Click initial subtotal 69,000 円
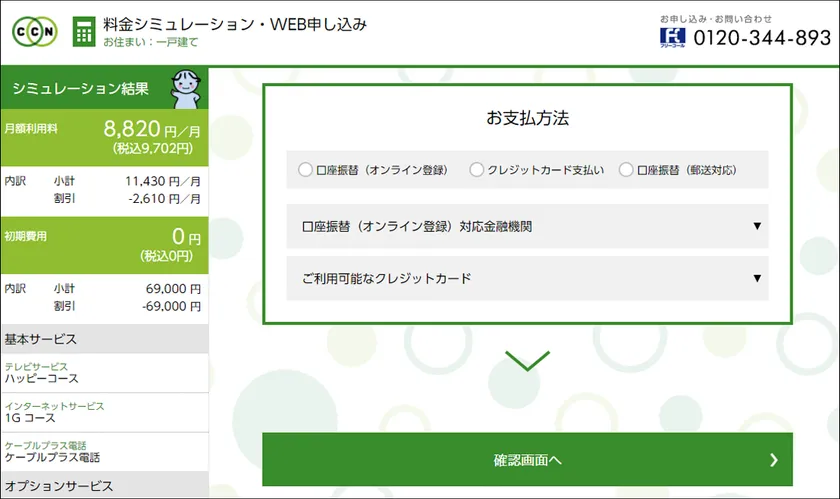Screen dimensions: 840x499 (x=174, y=289)
